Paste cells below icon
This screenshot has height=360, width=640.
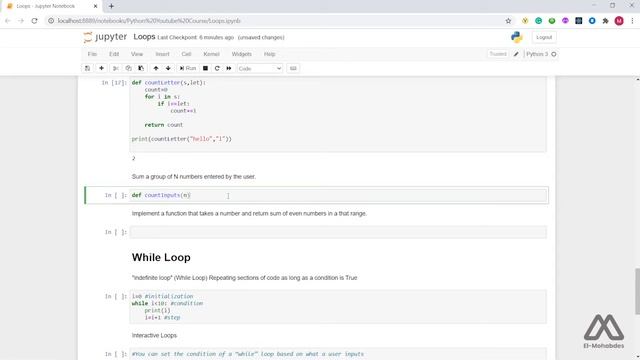pos(141,69)
